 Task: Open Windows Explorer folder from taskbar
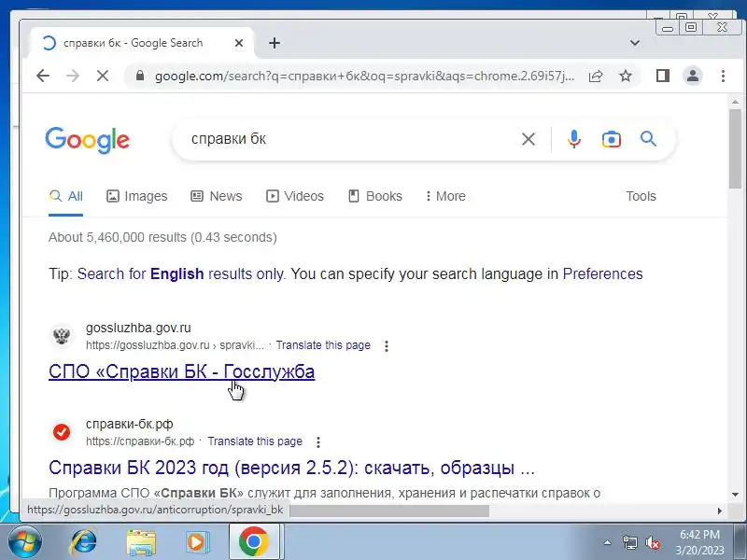point(141,542)
